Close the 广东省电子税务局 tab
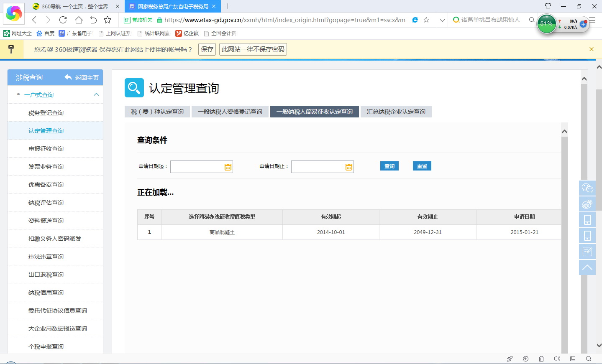Image resolution: width=602 pixels, height=364 pixels. point(214,6)
